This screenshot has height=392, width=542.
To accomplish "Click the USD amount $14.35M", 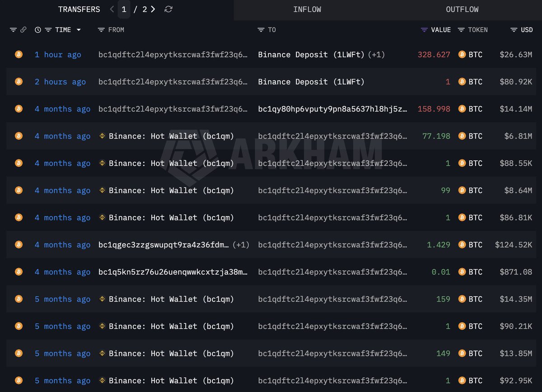I will coord(516,299).
